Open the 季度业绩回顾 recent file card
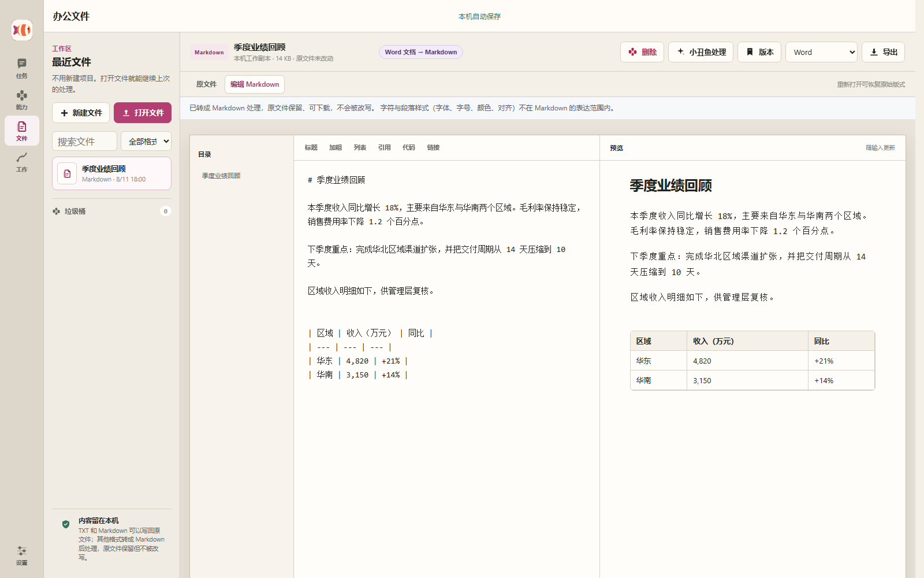The width and height of the screenshot is (924, 578). 111,173
